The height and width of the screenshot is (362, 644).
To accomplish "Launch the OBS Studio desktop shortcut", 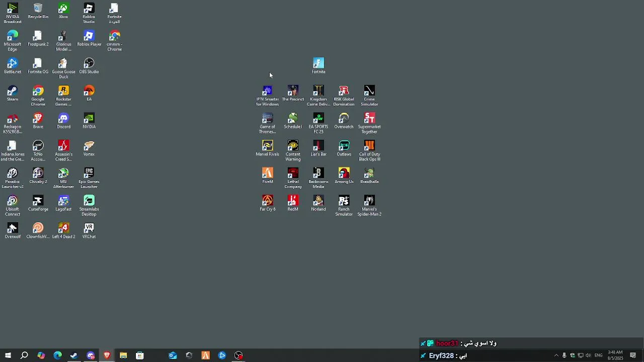I will [x=89, y=66].
